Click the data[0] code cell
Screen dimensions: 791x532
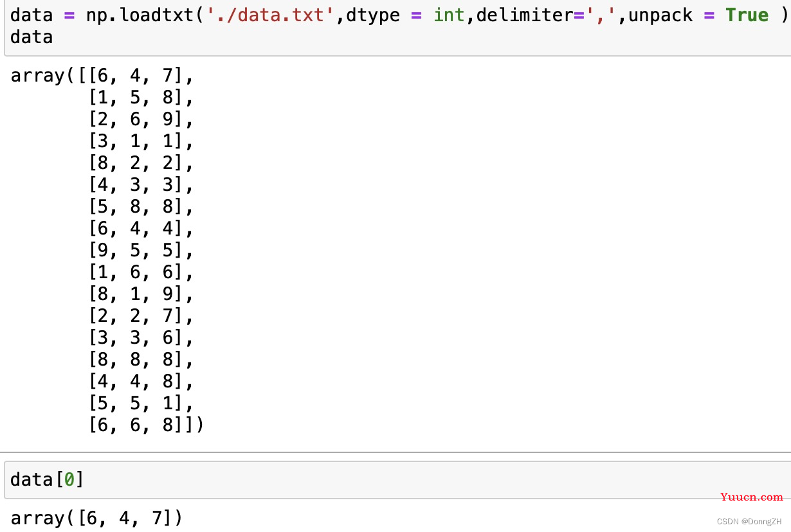pos(395,479)
